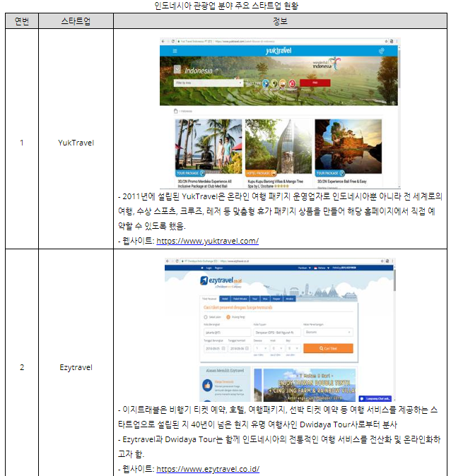Open the filter by city dropdown on YukTravel
Image resolution: width=451 pixels, height=476 pixels.
(x=208, y=83)
